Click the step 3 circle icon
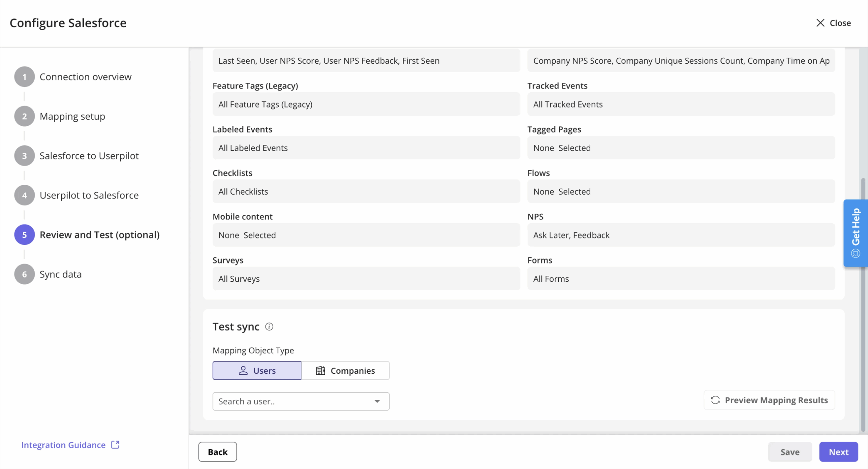 (24, 156)
